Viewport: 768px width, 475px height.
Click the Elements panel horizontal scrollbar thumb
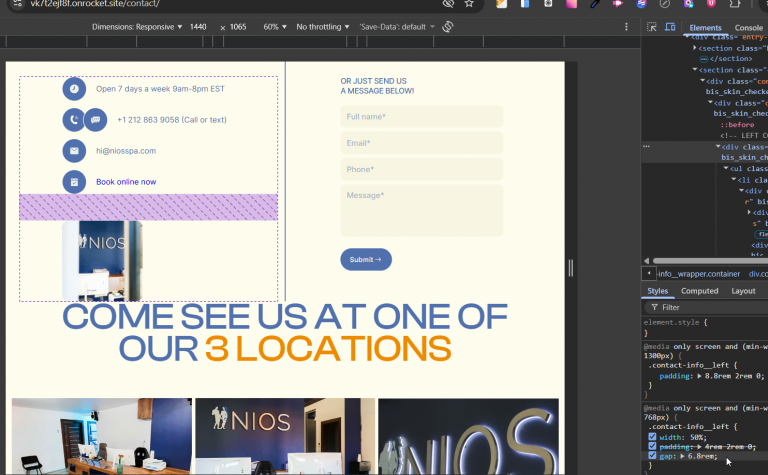(x=710, y=261)
